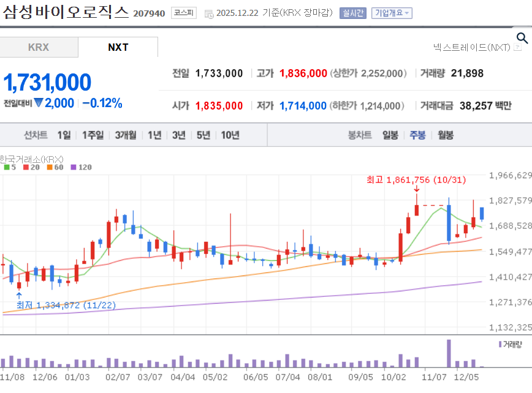This screenshot has height=393, width=532.
Task: Click the red 20-day average legend swatch
Action: pos(26,167)
